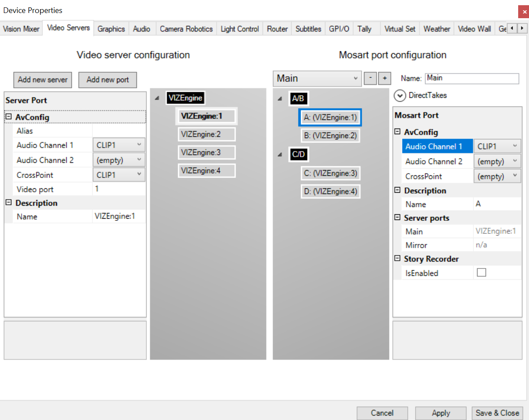Click the plus button beside Main dropdown
Screen dimensions: 529x420
click(384, 78)
